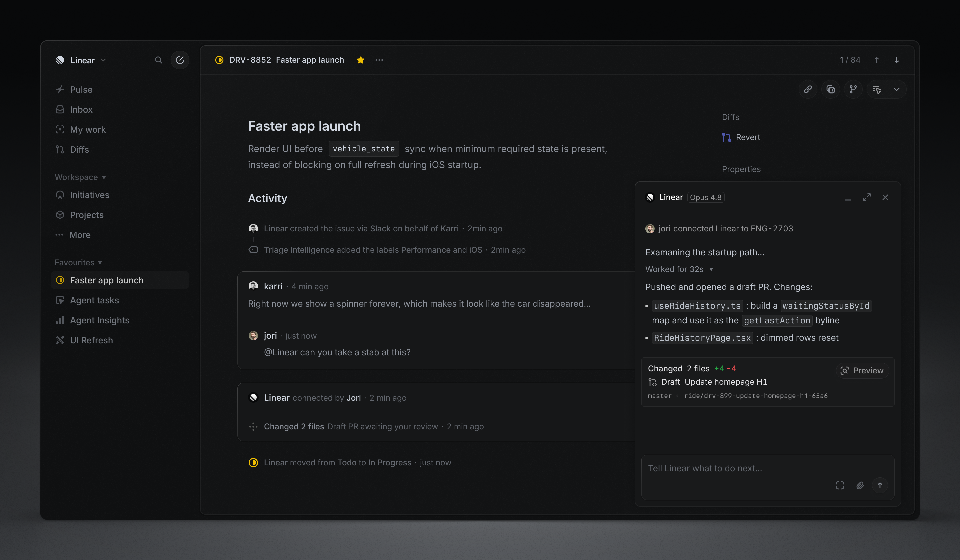This screenshot has height=560, width=960.
Task: Toggle the favorite star on DRV-8852
Action: (x=360, y=60)
